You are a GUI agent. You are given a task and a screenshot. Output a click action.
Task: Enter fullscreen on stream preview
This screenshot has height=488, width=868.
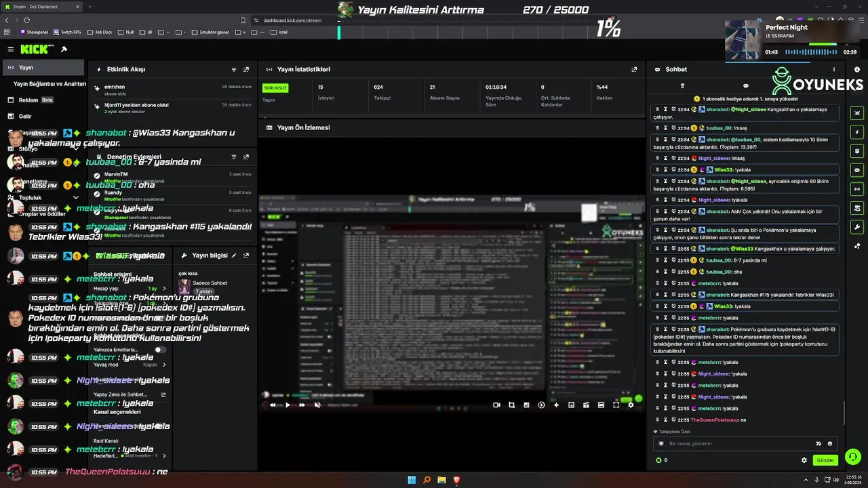click(616, 405)
